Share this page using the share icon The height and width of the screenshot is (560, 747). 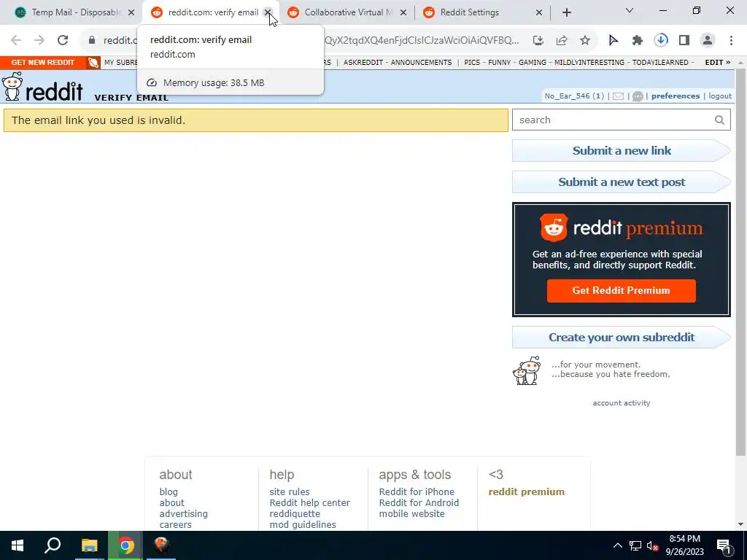(x=562, y=41)
